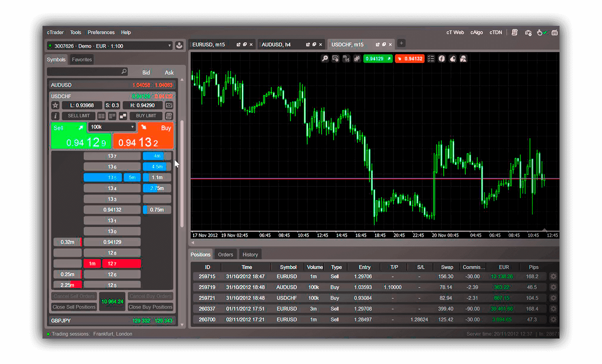Open new chart icon for USDCHF
The height and width of the screenshot is (364, 602).
(x=169, y=105)
